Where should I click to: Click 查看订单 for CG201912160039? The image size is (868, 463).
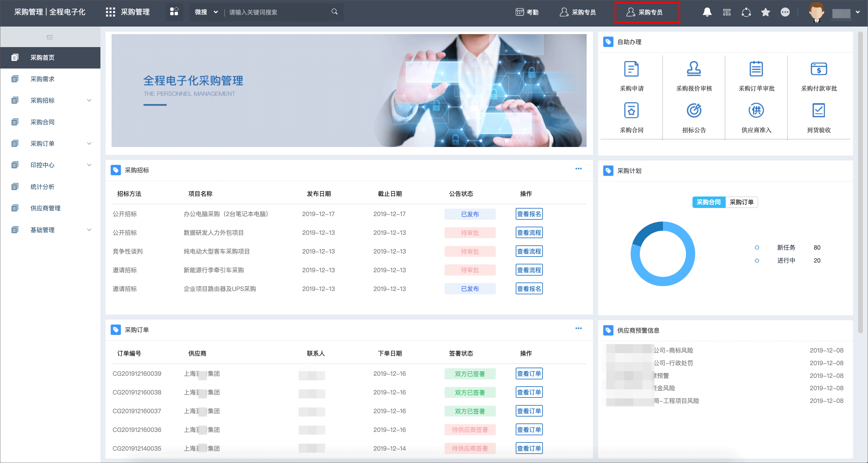[529, 374]
